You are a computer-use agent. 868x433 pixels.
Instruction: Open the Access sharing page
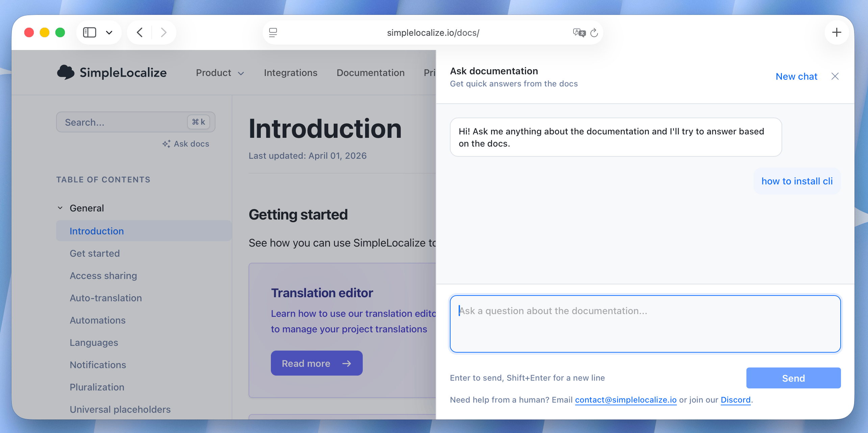103,276
